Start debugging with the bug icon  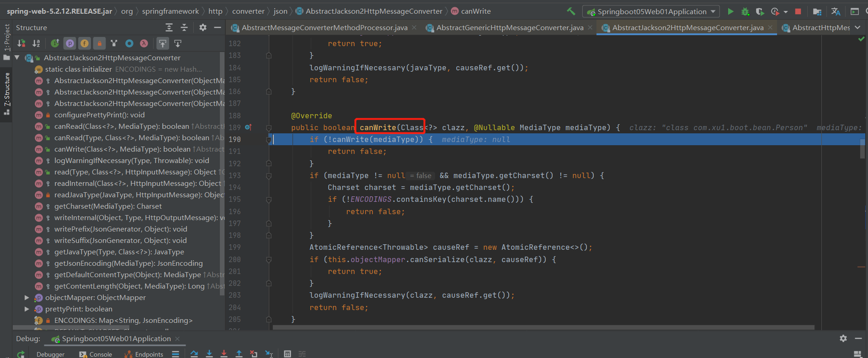pyautogui.click(x=745, y=11)
